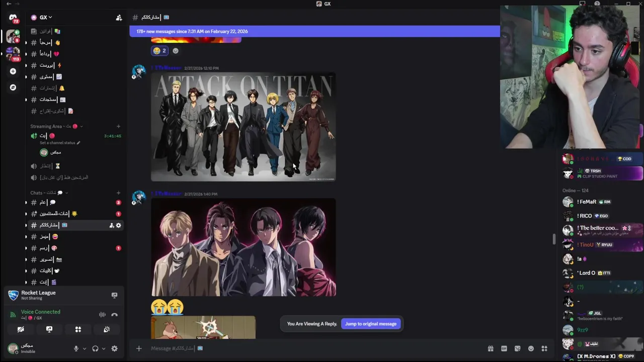Open Discord home direct messages icon

coord(13,18)
